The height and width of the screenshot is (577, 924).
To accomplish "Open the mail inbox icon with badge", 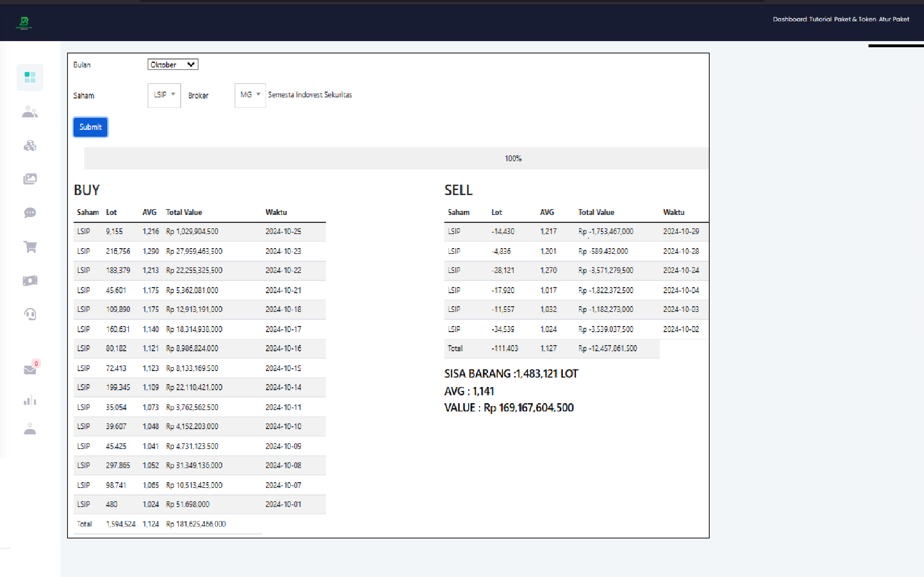I will (30, 369).
